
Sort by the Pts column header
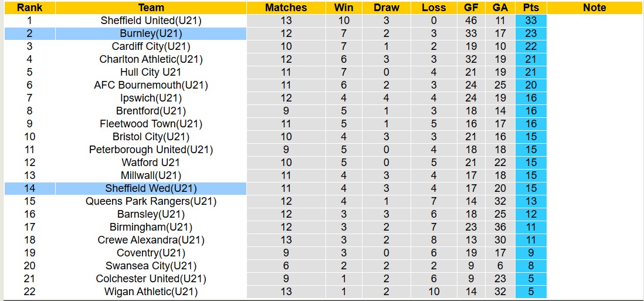tap(531, 8)
